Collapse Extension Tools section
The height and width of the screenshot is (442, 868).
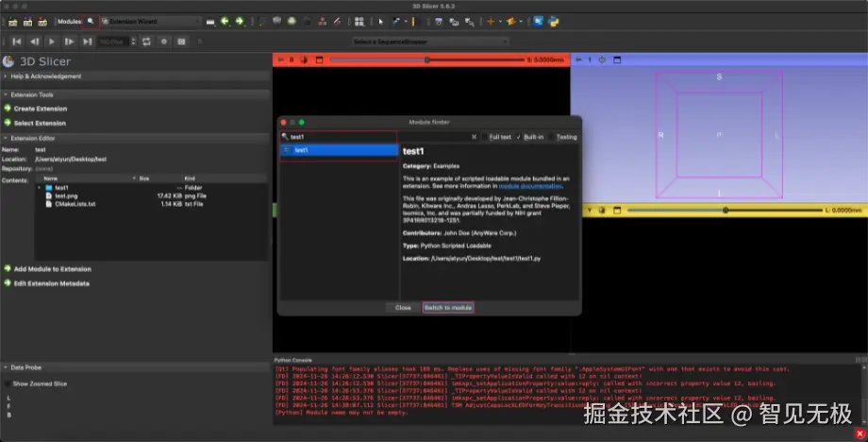[x=135, y=94]
